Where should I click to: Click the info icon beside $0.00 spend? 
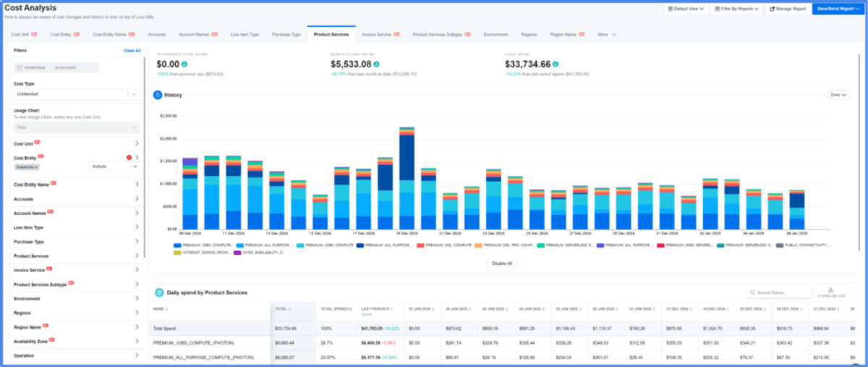[184, 64]
